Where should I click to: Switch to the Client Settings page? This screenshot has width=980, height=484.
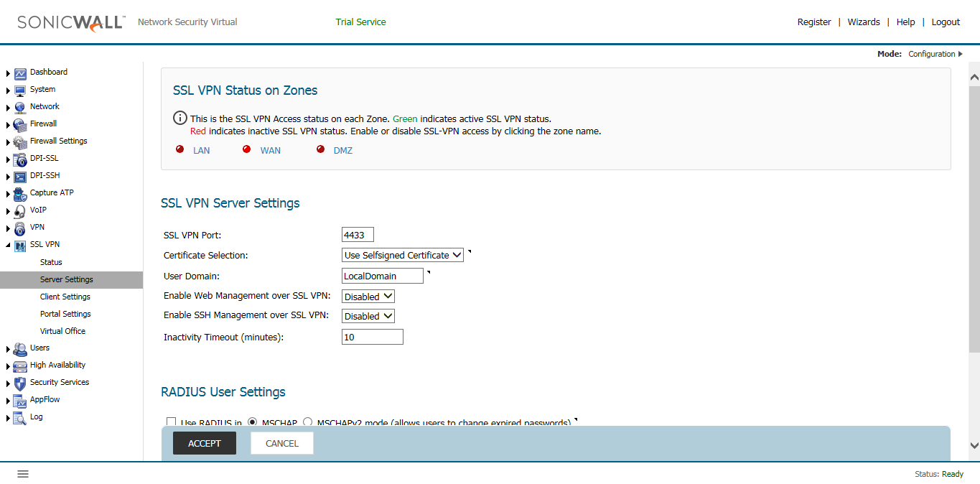click(65, 296)
